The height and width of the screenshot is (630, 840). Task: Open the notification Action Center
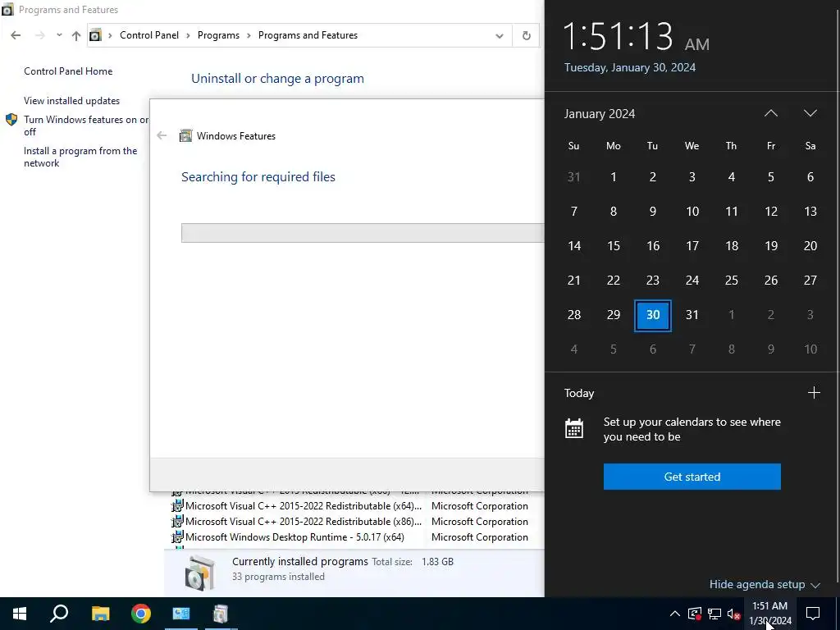(x=813, y=614)
